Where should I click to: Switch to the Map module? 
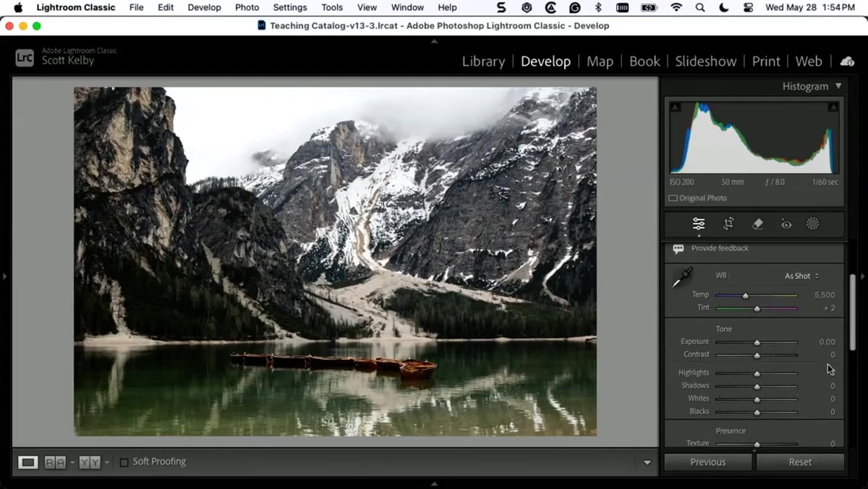600,61
